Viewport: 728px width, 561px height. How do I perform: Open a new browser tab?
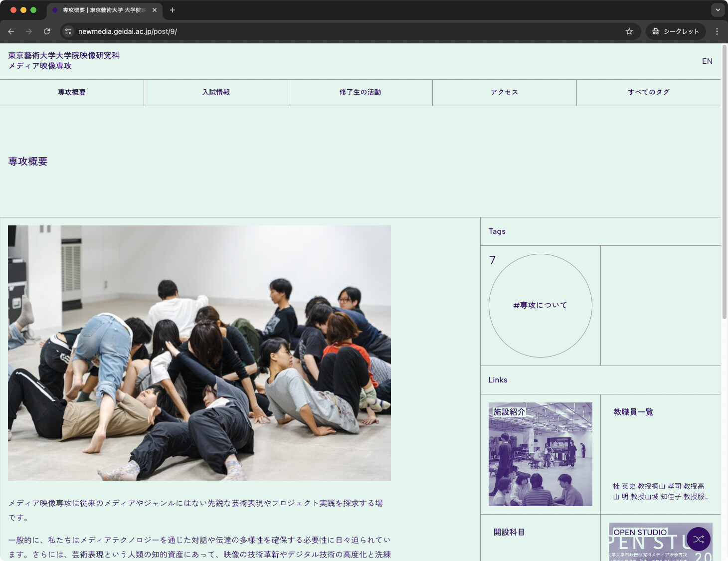click(x=173, y=10)
